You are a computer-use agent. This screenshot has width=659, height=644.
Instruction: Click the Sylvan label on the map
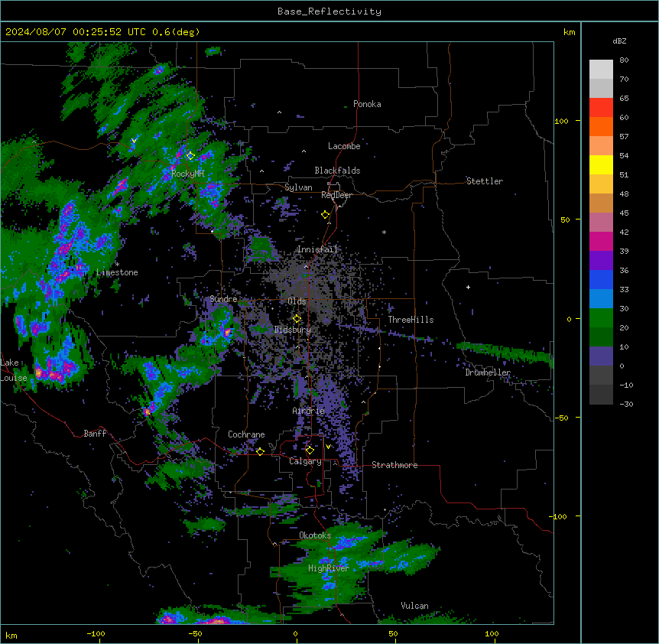[x=298, y=187]
